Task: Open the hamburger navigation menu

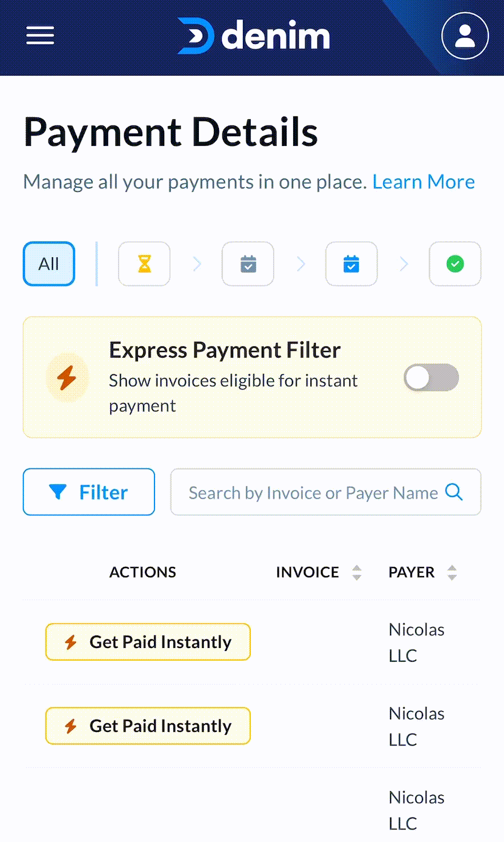Action: (40, 35)
